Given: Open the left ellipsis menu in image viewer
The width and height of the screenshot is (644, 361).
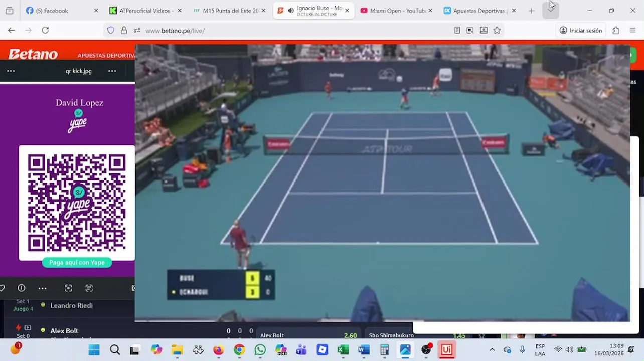Looking at the screenshot, I should 11,71.
